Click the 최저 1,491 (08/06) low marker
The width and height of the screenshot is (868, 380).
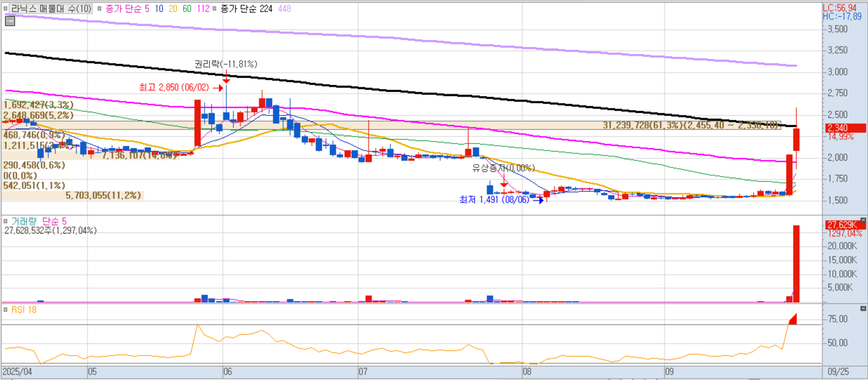[494, 200]
